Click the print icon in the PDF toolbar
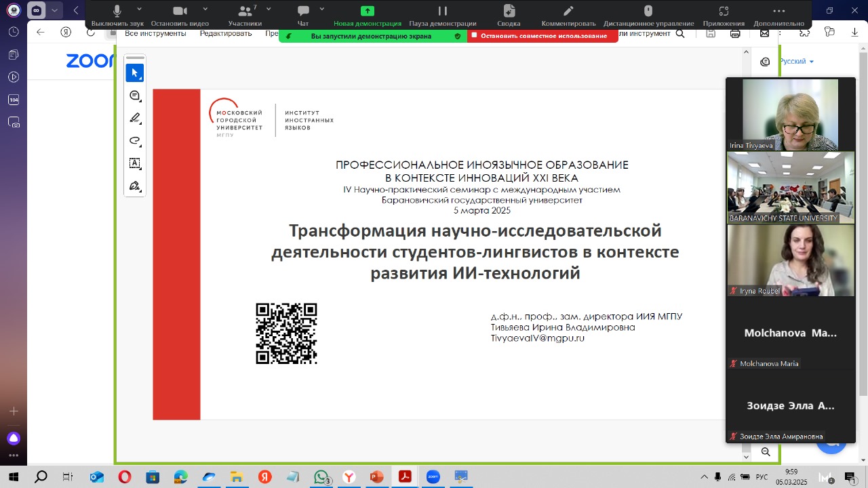 pos(735,33)
